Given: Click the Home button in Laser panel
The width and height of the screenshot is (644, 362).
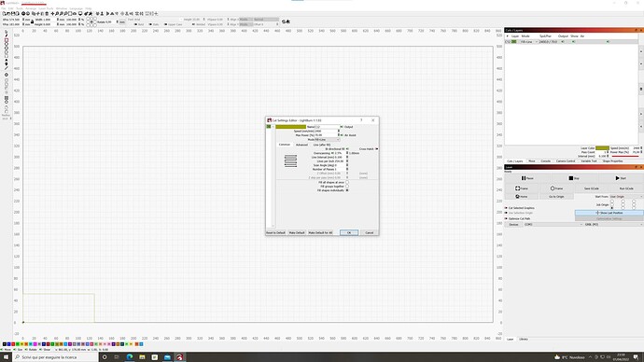Looking at the screenshot, I should click(521, 197).
